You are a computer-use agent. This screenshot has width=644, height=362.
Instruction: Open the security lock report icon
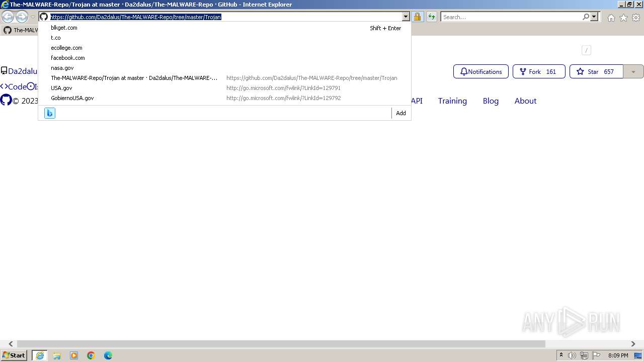(x=417, y=17)
